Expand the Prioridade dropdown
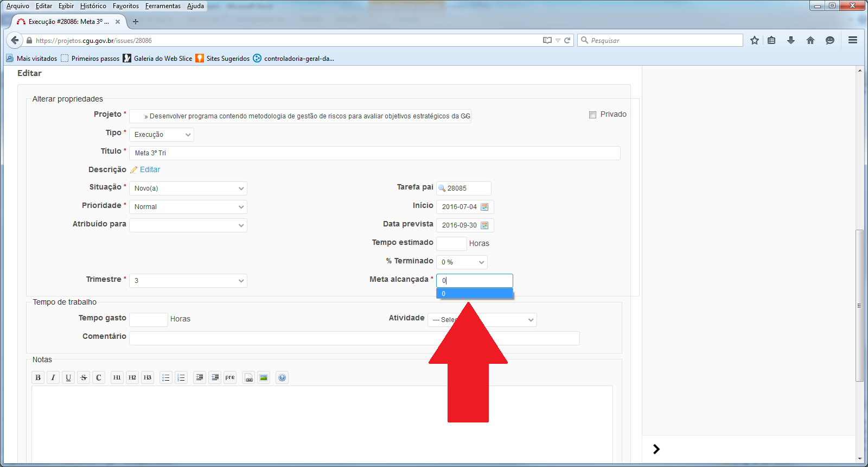 tap(188, 207)
